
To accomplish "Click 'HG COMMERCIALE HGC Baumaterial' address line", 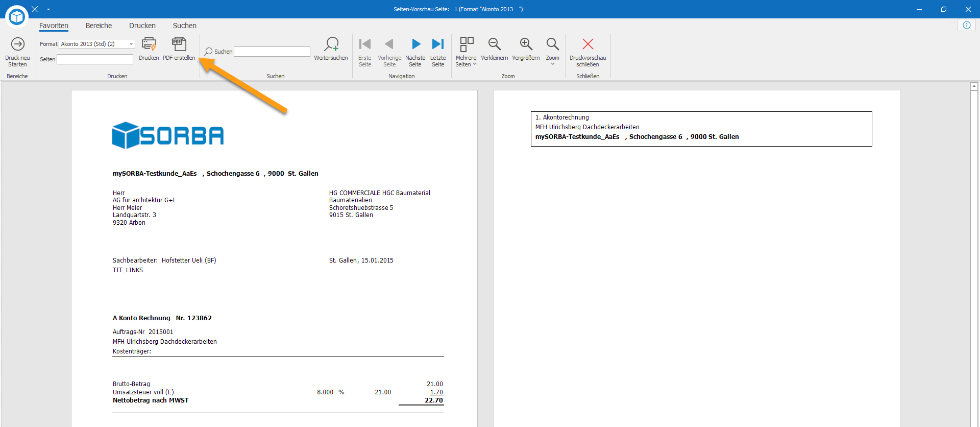I will tap(380, 193).
